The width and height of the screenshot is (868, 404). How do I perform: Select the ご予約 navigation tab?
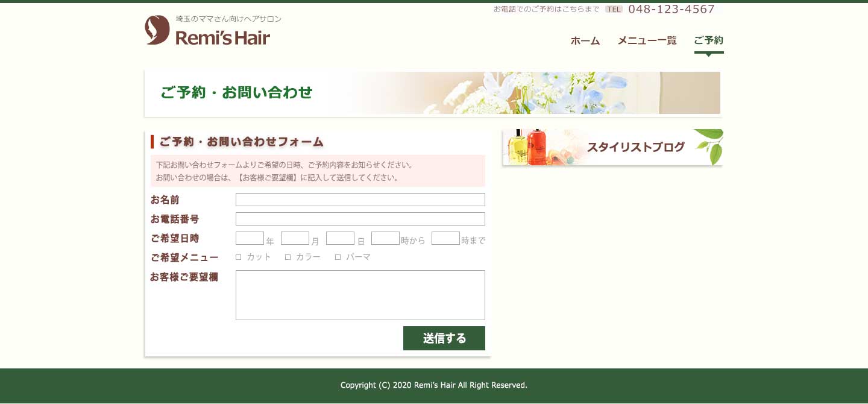tap(708, 41)
